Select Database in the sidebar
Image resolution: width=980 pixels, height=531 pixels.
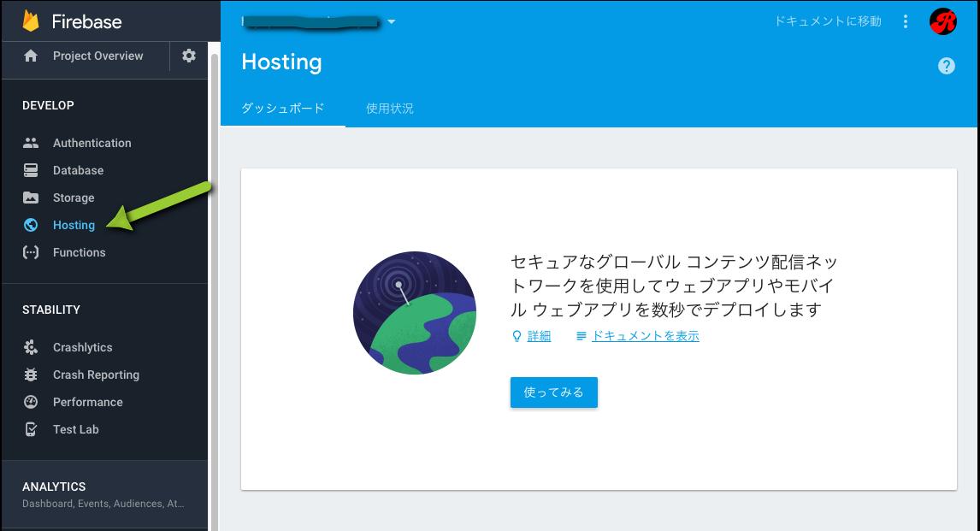click(78, 170)
